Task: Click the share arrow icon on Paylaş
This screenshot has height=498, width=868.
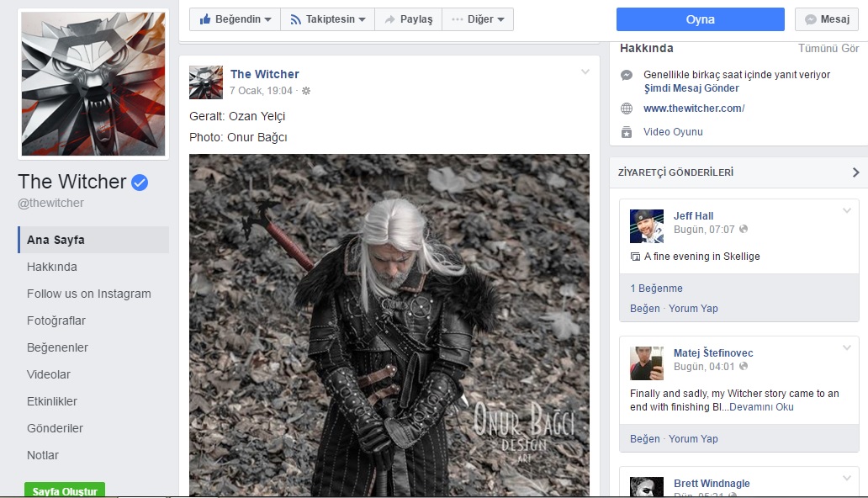Action: [x=389, y=19]
